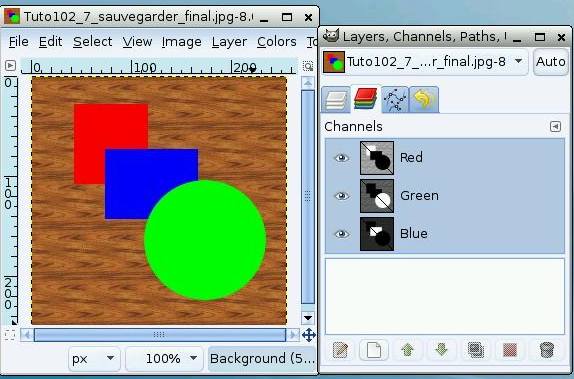Toggle the Blue channel eye icon

(x=341, y=234)
